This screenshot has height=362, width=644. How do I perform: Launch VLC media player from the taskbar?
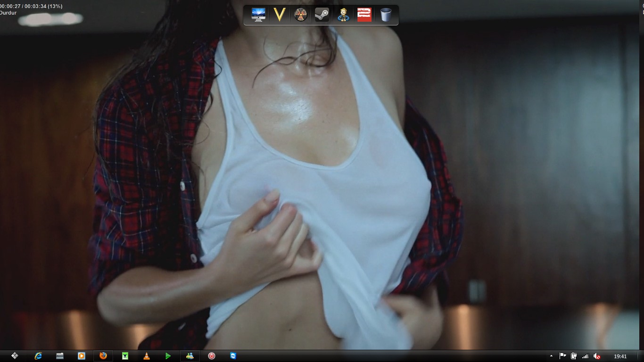[x=147, y=356]
